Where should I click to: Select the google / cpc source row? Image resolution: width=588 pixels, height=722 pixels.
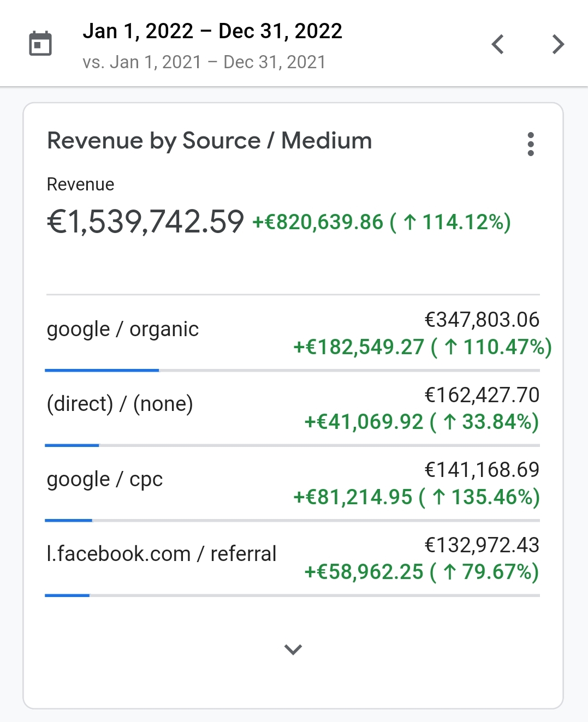pos(105,479)
